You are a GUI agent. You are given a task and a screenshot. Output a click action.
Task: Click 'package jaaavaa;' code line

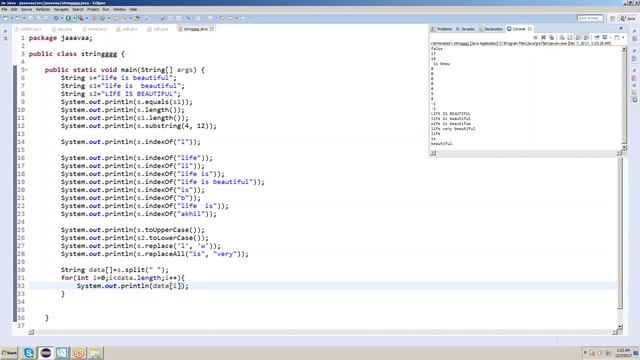[x=61, y=38]
